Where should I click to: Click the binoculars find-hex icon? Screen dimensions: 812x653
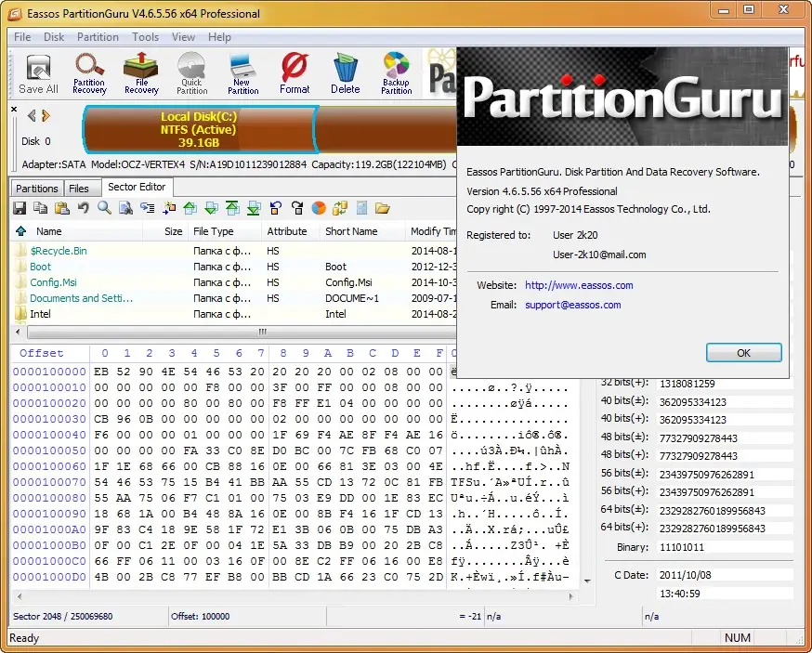[125, 208]
